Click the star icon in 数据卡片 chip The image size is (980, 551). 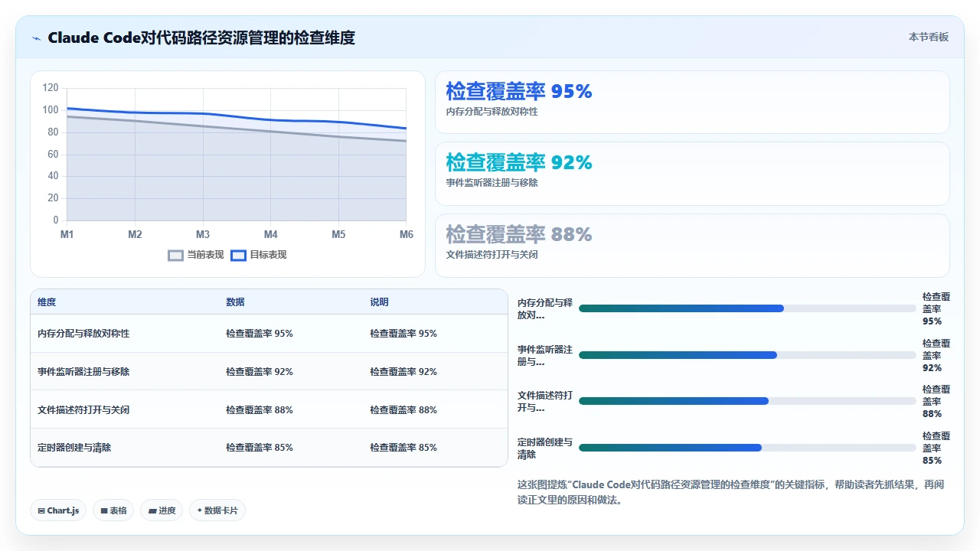click(199, 510)
